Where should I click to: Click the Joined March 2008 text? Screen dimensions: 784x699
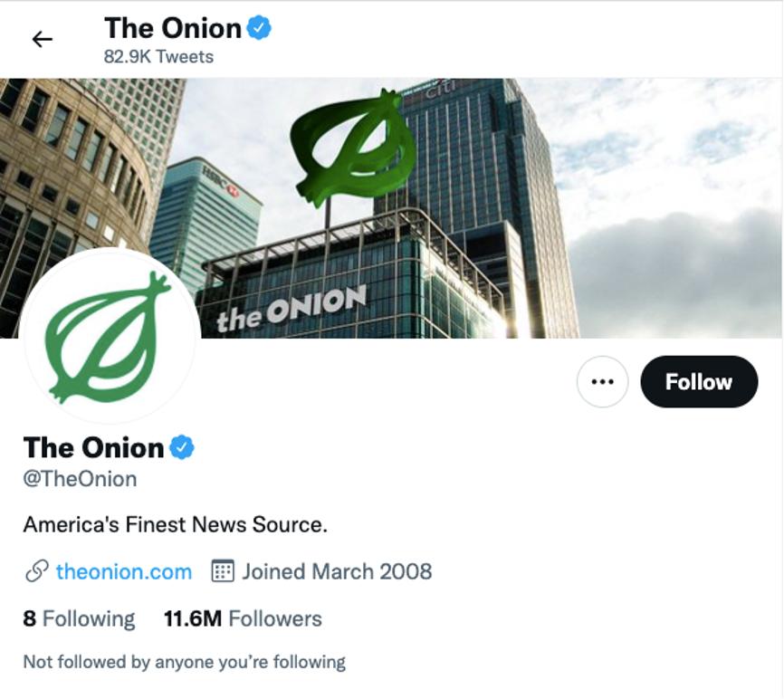[x=336, y=571]
